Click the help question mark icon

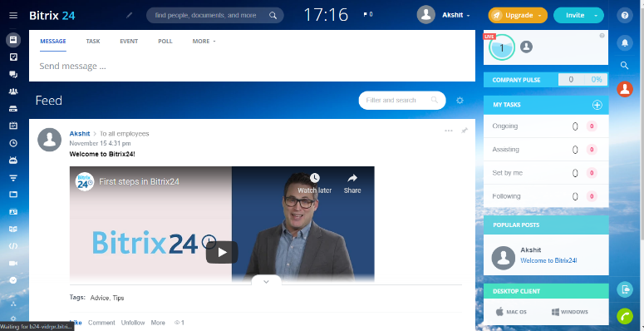point(625,15)
